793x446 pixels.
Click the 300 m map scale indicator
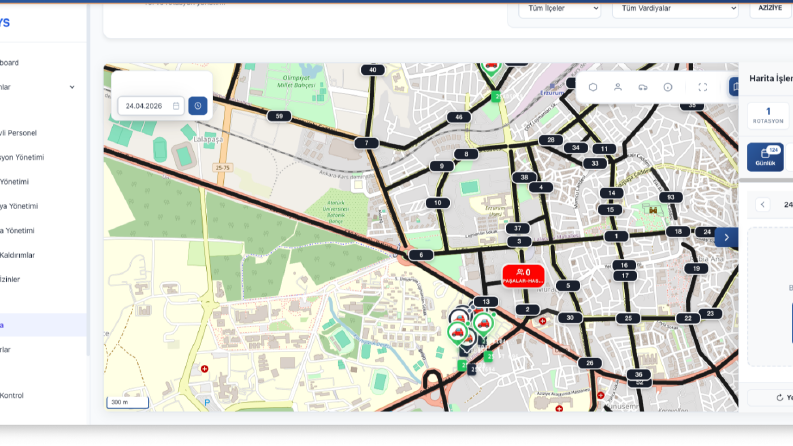tap(127, 402)
